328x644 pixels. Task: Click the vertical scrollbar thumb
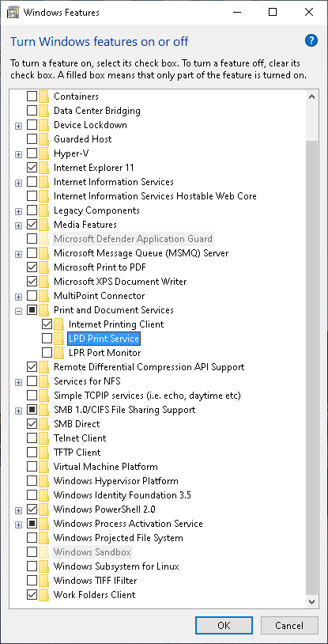[x=311, y=367]
